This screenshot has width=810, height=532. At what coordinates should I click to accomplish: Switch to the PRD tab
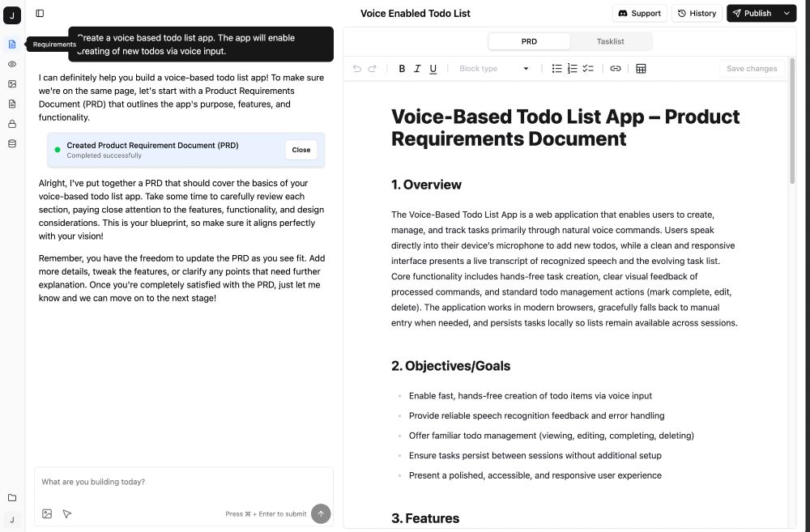tap(529, 41)
